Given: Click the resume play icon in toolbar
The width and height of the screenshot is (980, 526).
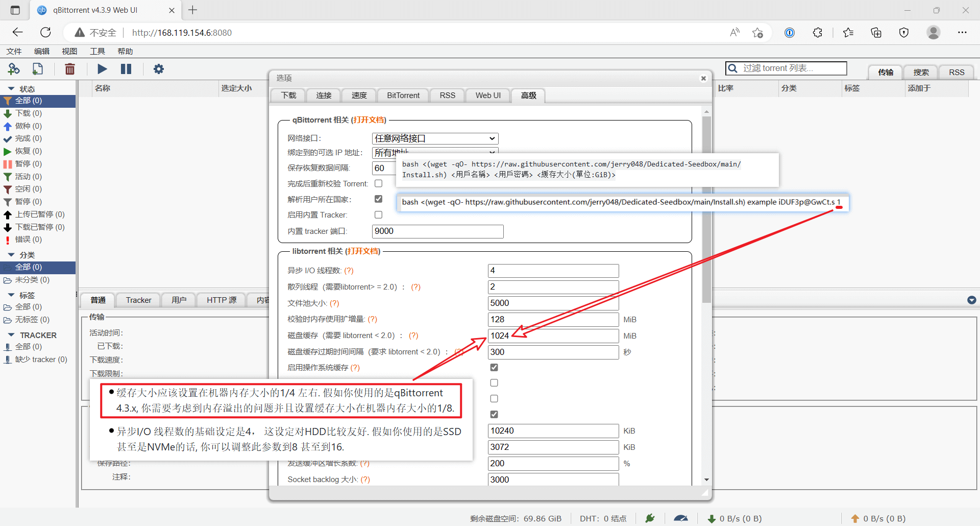Looking at the screenshot, I should [102, 69].
